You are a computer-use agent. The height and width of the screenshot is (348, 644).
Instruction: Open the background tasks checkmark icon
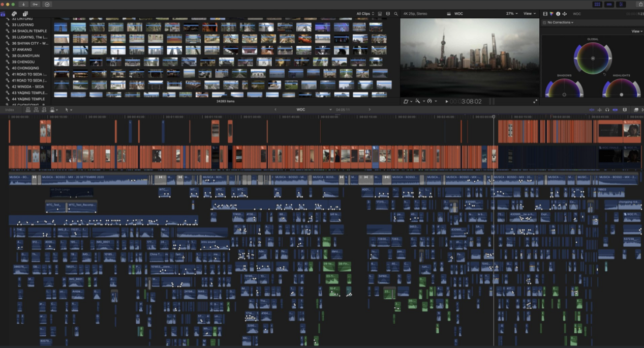click(x=48, y=4)
